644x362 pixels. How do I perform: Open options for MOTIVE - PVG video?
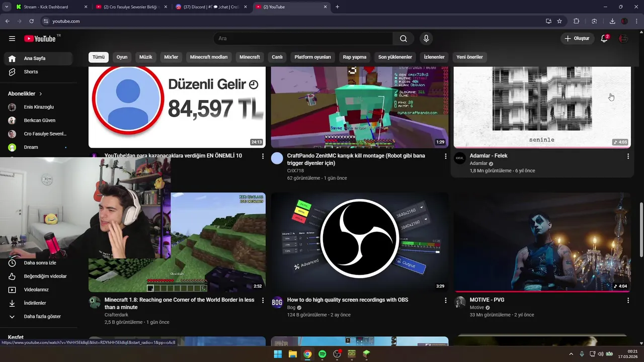628,300
